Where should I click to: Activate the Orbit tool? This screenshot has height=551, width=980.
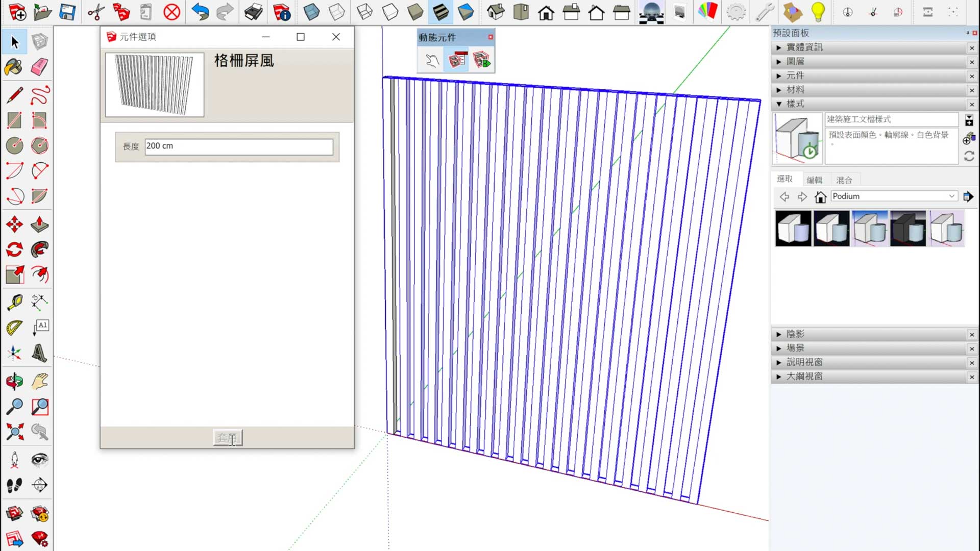click(x=14, y=381)
